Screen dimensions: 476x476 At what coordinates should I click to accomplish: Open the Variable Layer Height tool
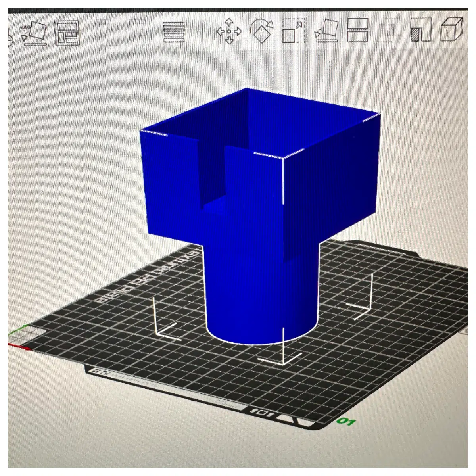174,32
